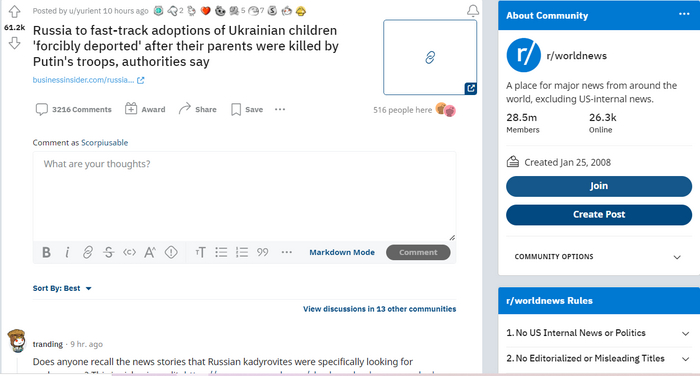The height and width of the screenshot is (376, 700).
Task: Open more editor formatting options
Action: (287, 252)
